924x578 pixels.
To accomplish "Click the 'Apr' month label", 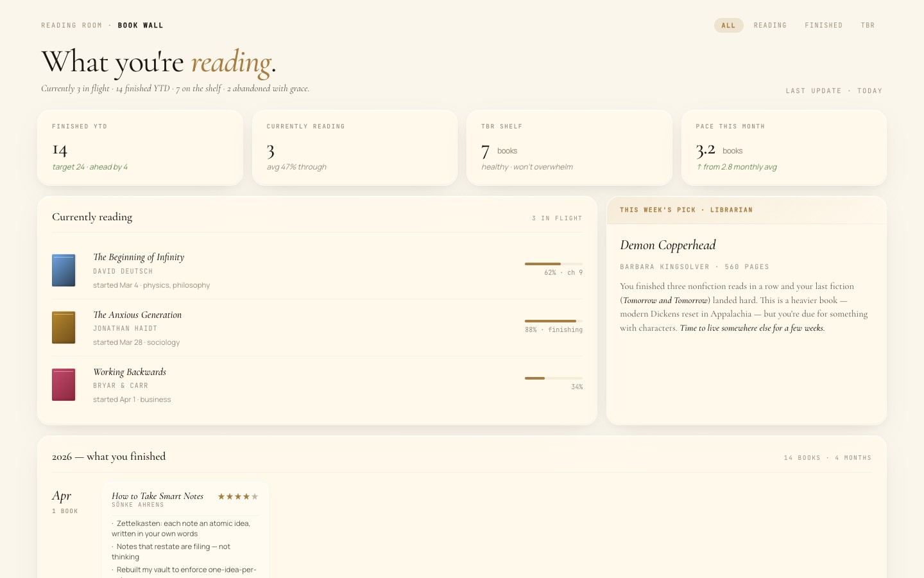I will [62, 496].
